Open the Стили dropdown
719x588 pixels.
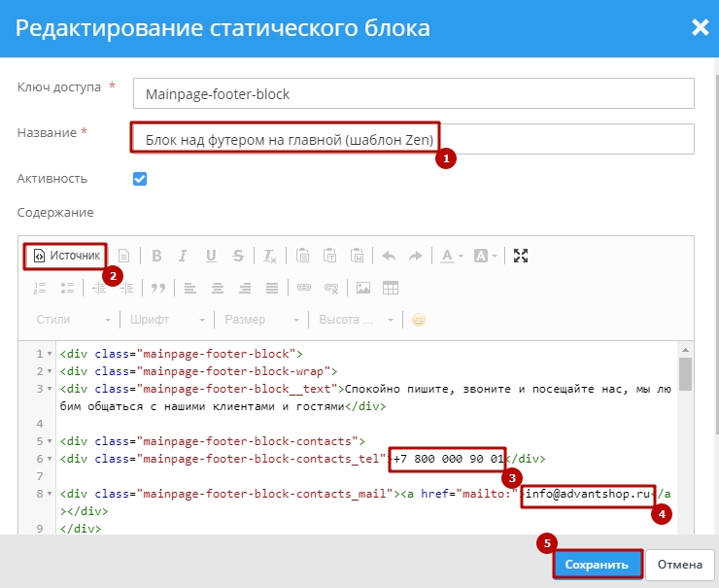74,320
